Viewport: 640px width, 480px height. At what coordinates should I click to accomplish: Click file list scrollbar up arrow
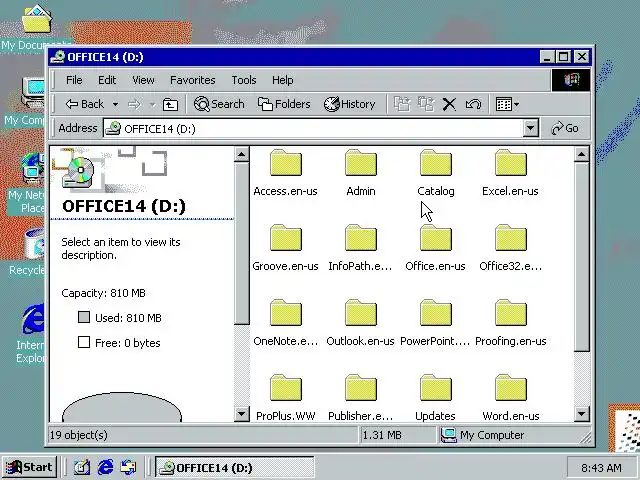point(581,154)
